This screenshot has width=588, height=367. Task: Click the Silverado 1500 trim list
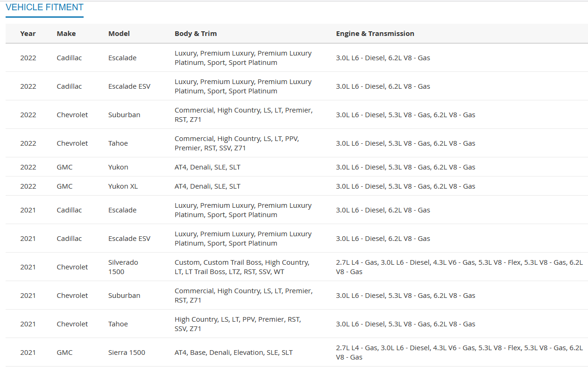242,267
